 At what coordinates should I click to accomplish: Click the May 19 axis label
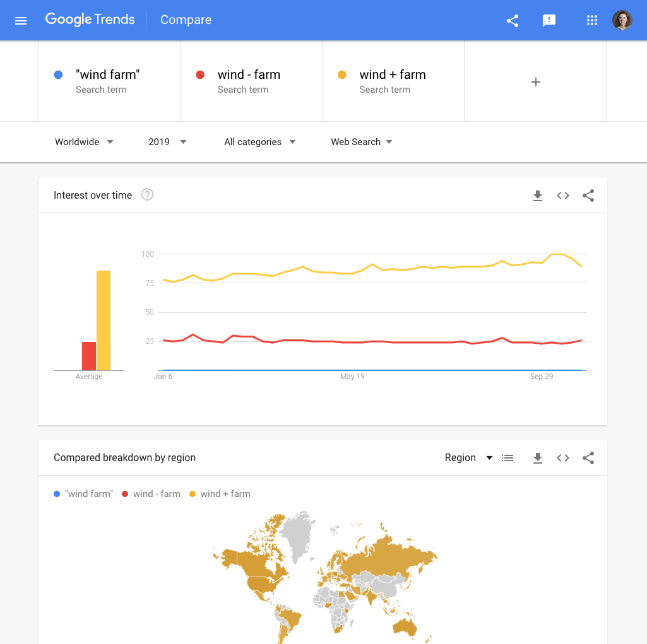pos(352,377)
